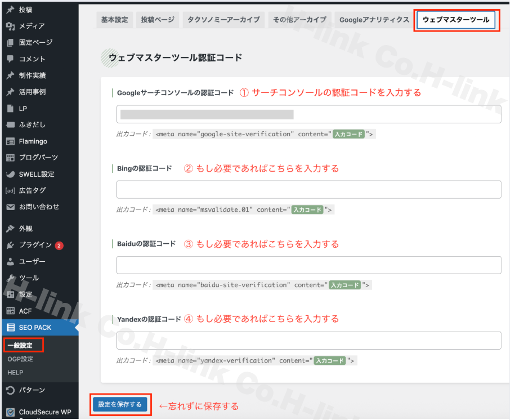The width and height of the screenshot is (510, 420).
Task: Open the Googleアナリティクス tab
Action: click(373, 19)
